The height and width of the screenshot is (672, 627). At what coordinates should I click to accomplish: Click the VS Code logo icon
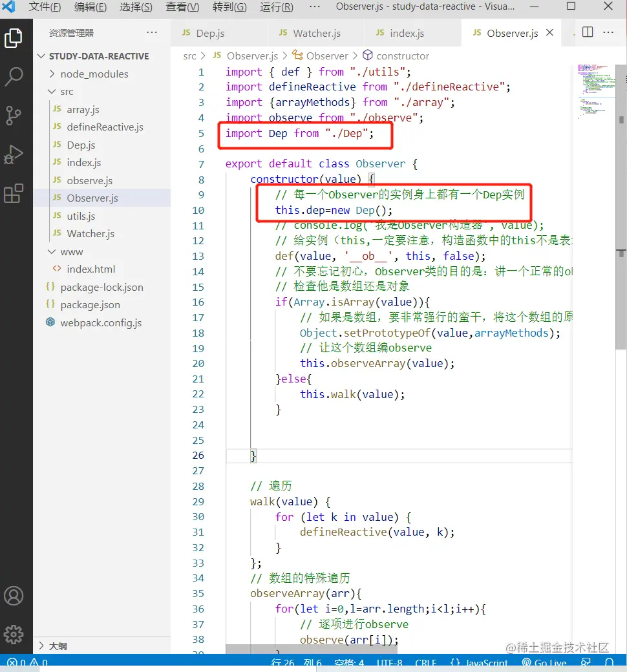click(9, 7)
